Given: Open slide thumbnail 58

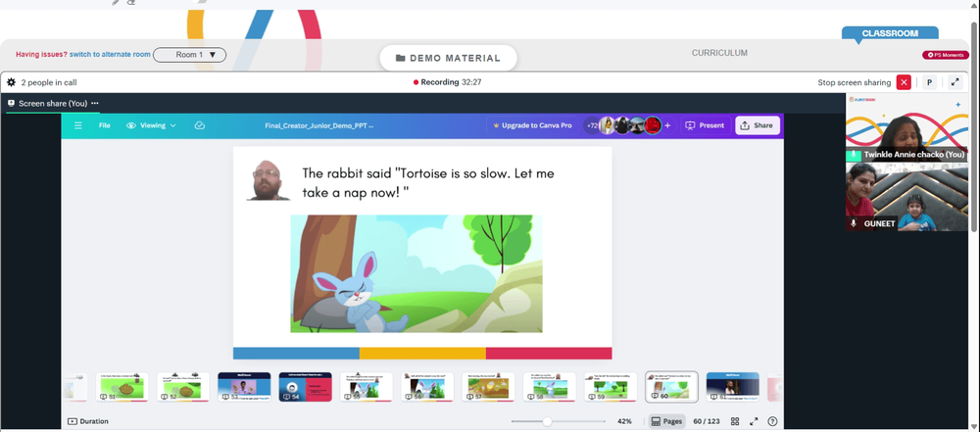Looking at the screenshot, I should click(550, 387).
